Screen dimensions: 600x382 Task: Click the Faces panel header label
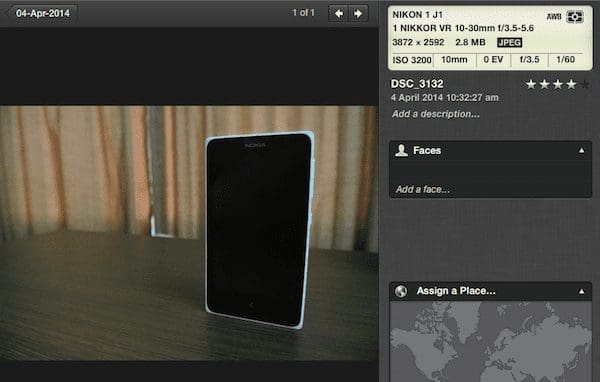click(x=427, y=150)
